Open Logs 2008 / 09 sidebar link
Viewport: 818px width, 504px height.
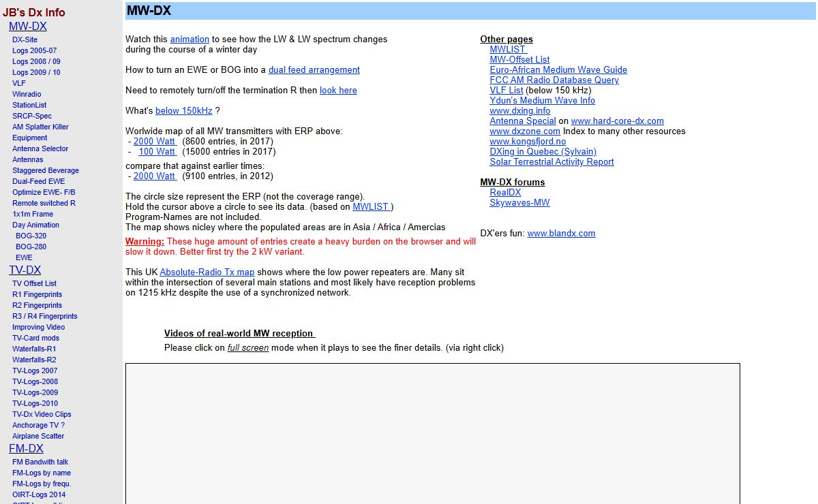point(36,61)
